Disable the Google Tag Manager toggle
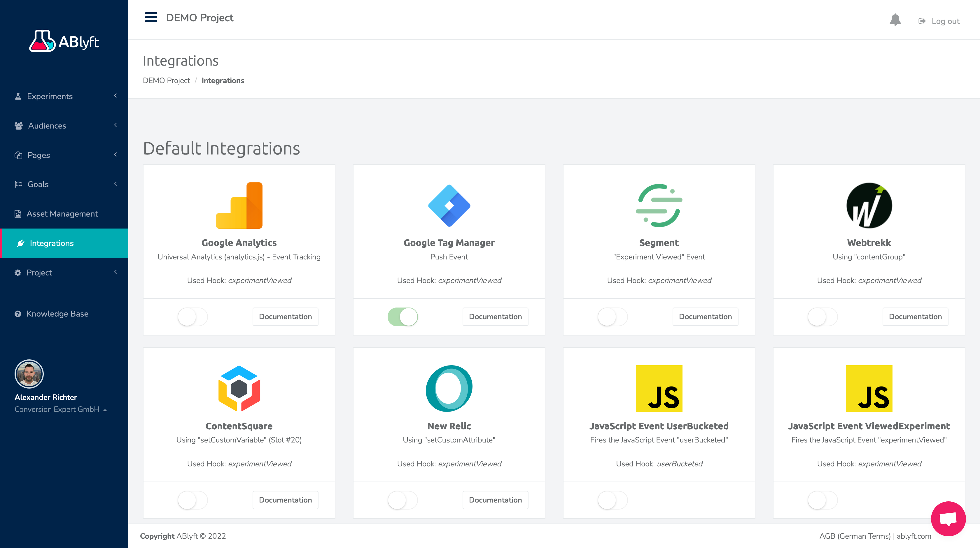 click(x=402, y=317)
